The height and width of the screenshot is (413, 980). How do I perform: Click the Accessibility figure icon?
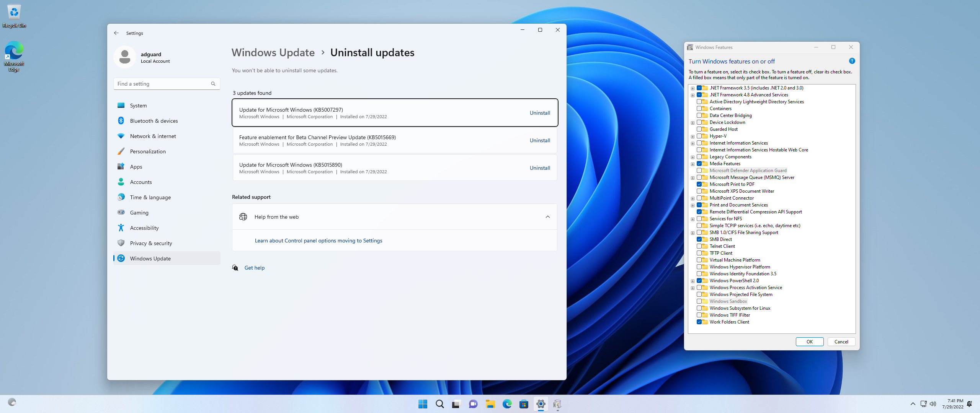pos(121,228)
